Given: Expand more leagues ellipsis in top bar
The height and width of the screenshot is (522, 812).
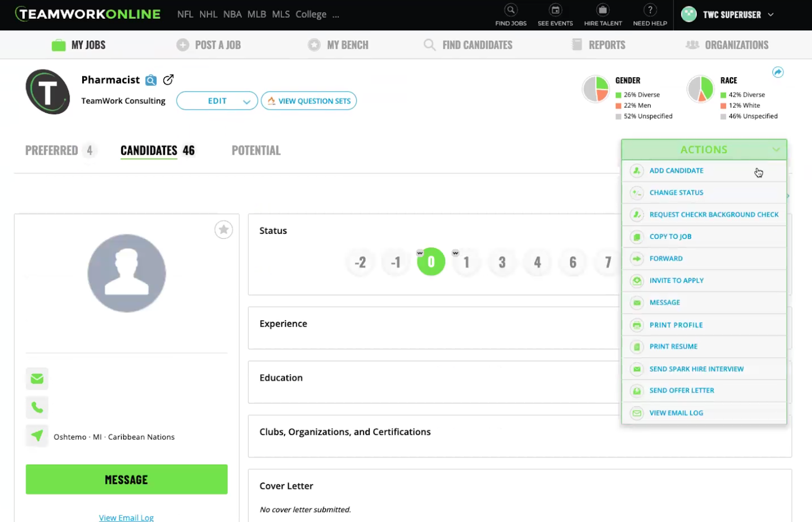Looking at the screenshot, I should click(335, 15).
